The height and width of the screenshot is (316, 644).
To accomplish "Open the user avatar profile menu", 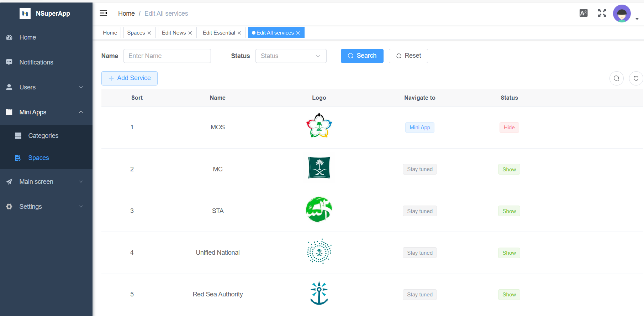I will tap(622, 14).
